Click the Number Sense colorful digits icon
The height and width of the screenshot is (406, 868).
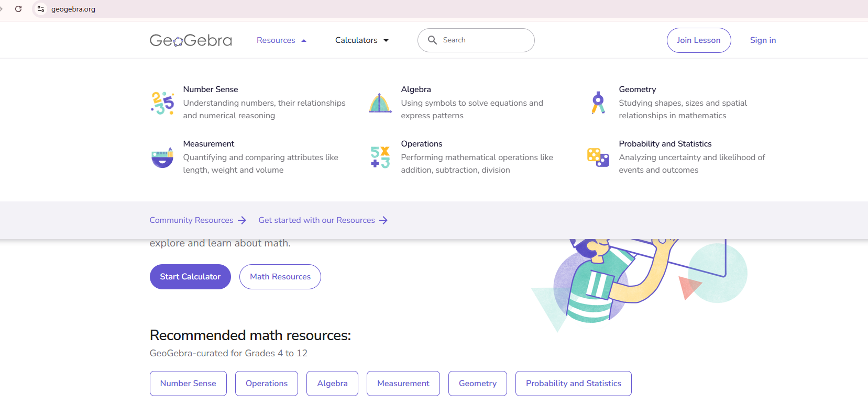(x=162, y=103)
